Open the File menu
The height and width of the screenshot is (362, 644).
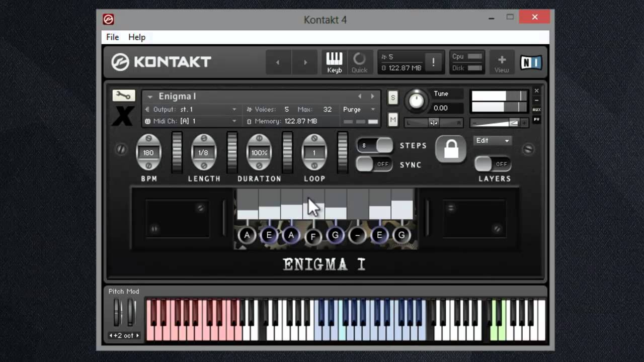click(112, 37)
